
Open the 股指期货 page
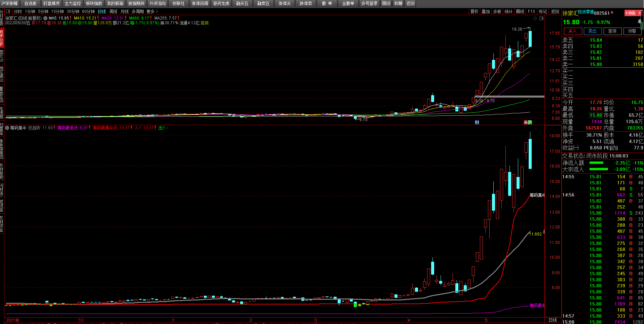tap(136, 3)
